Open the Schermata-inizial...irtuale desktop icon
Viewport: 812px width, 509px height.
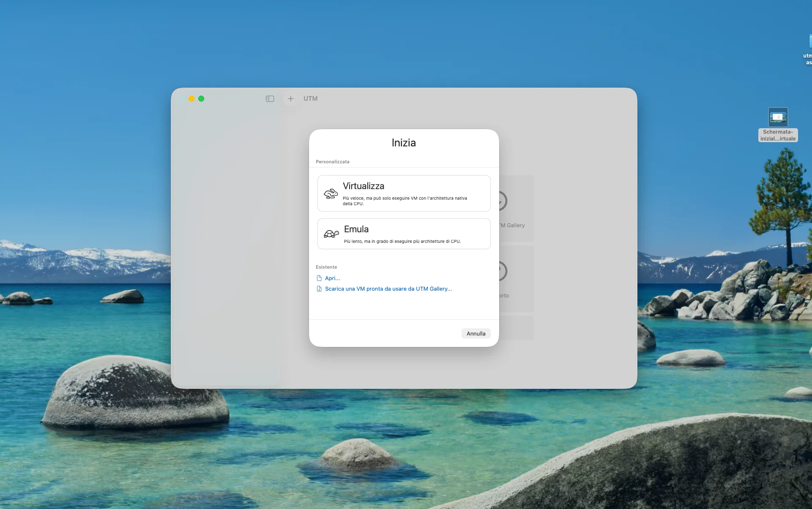tap(778, 117)
